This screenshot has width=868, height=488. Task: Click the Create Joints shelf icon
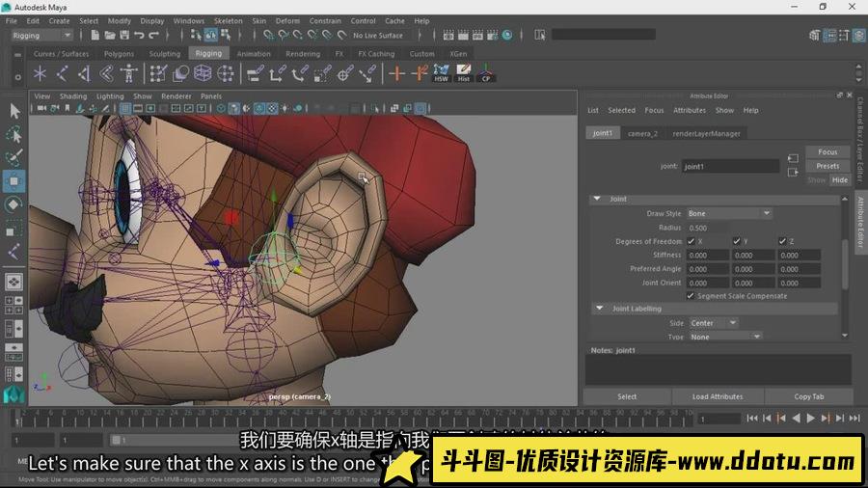coord(62,73)
